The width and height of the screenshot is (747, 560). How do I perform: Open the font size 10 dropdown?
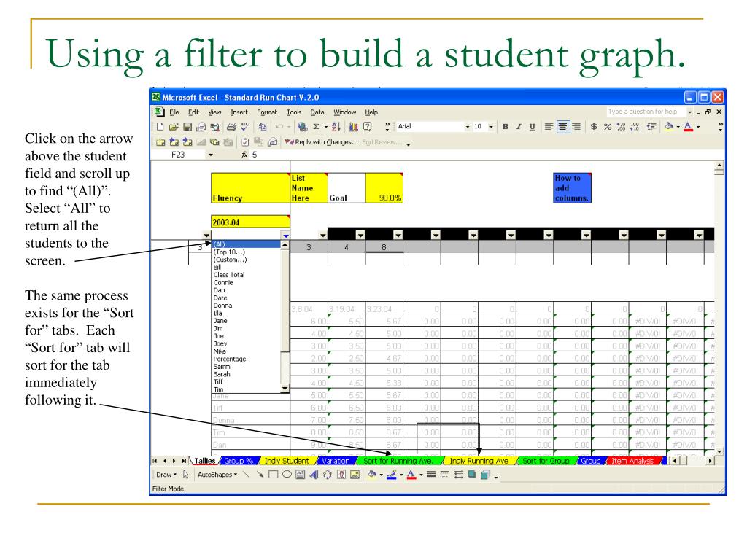pos(491,127)
